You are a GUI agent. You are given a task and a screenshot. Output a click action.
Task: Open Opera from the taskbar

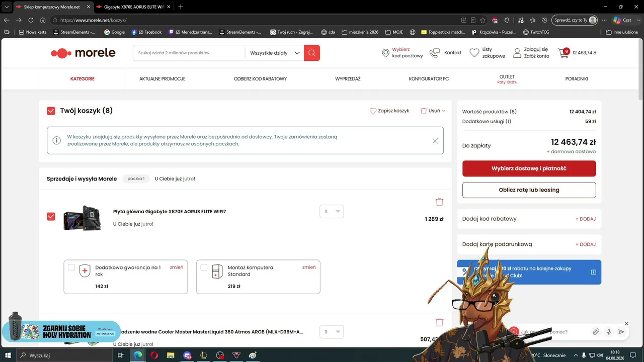point(154,355)
